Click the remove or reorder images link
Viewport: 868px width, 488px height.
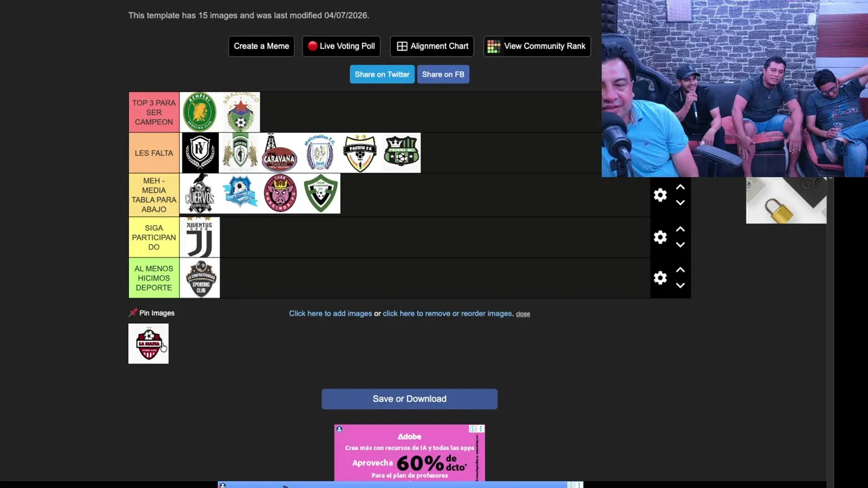(448, 313)
